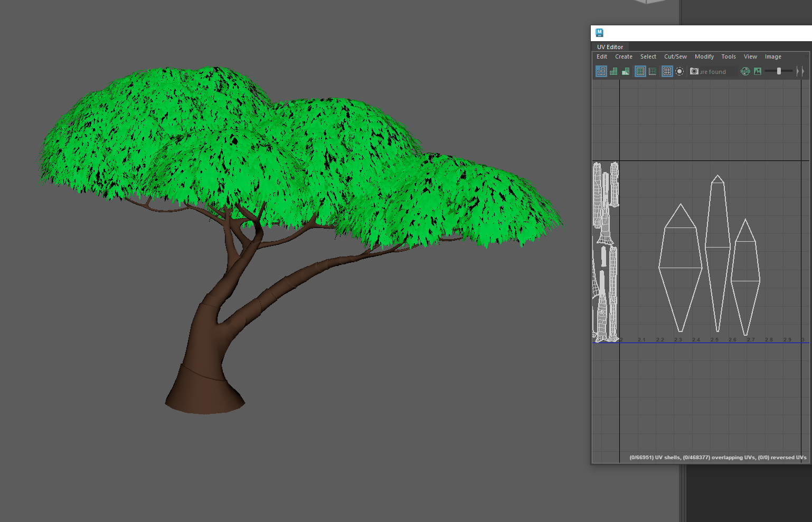Click the isolate select circle icon
Image resolution: width=812 pixels, height=522 pixels.
(x=679, y=71)
